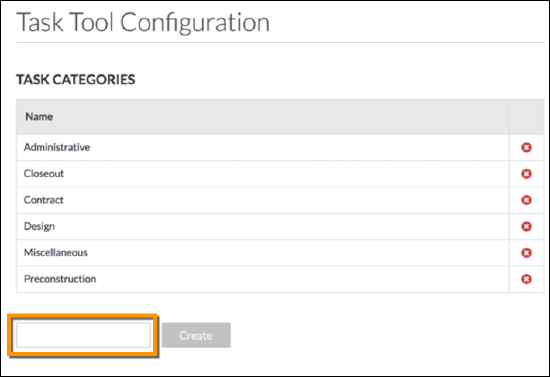550x377 pixels.
Task: Click the blank header cell above delete icons
Action: pos(526,117)
